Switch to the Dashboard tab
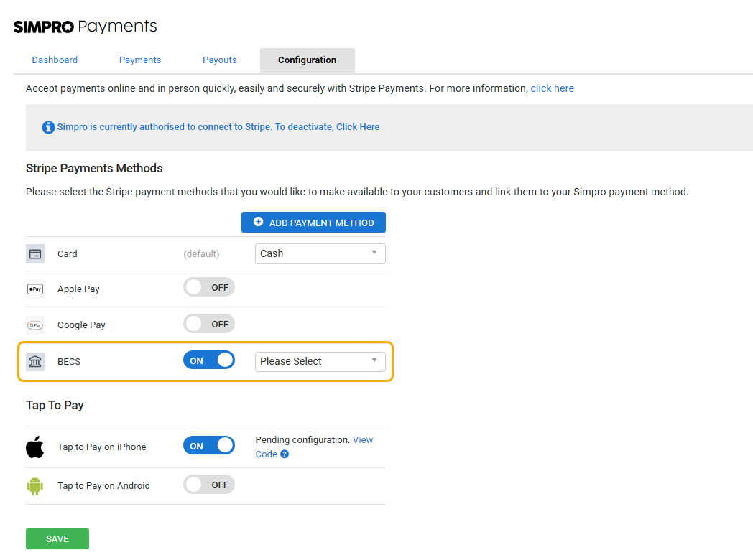The image size is (753, 560). 55,60
